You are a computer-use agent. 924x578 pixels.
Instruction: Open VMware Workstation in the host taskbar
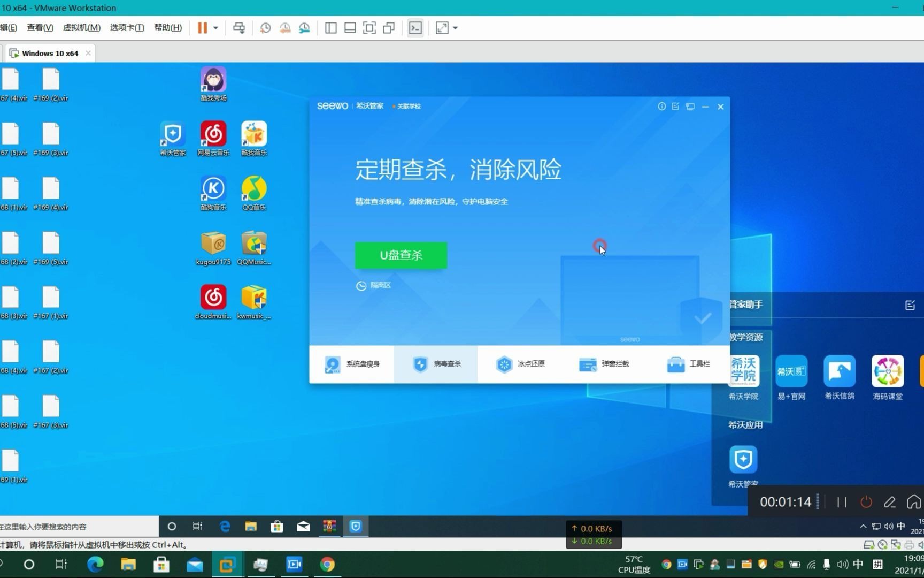pos(227,564)
